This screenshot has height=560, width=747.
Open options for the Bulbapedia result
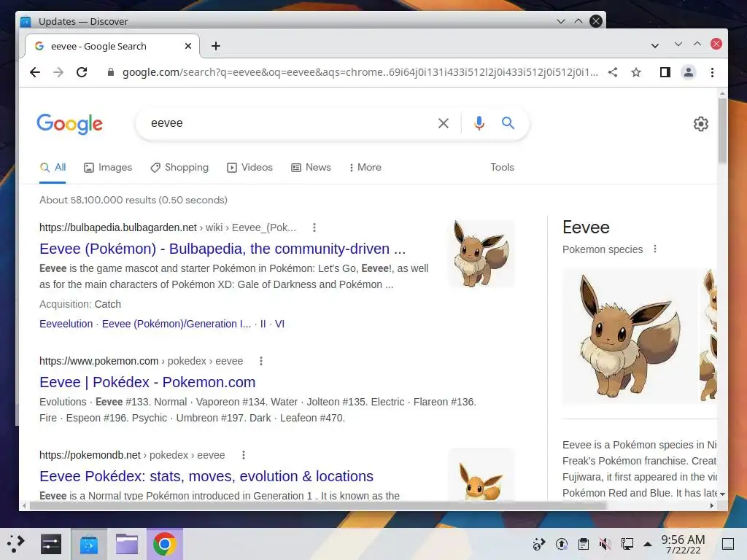click(314, 227)
